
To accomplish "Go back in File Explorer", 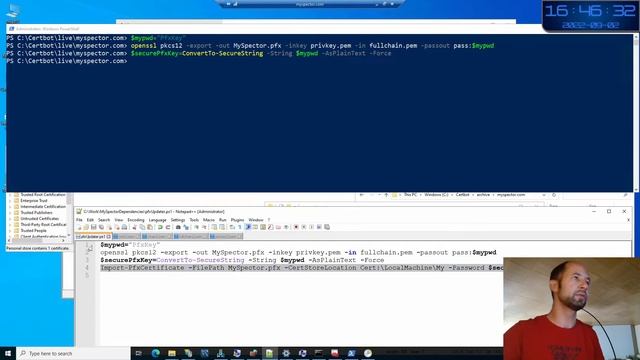I will pyautogui.click(x=362, y=195).
